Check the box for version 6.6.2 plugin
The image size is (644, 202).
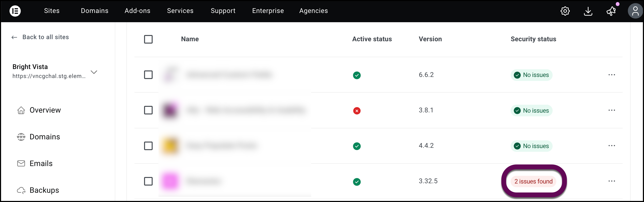[148, 75]
